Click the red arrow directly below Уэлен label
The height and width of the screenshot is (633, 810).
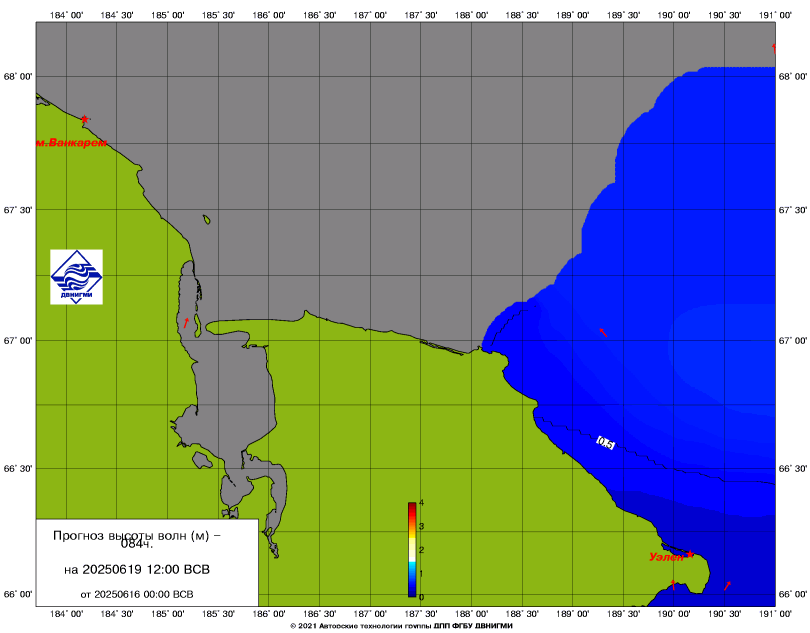[x=673, y=584]
